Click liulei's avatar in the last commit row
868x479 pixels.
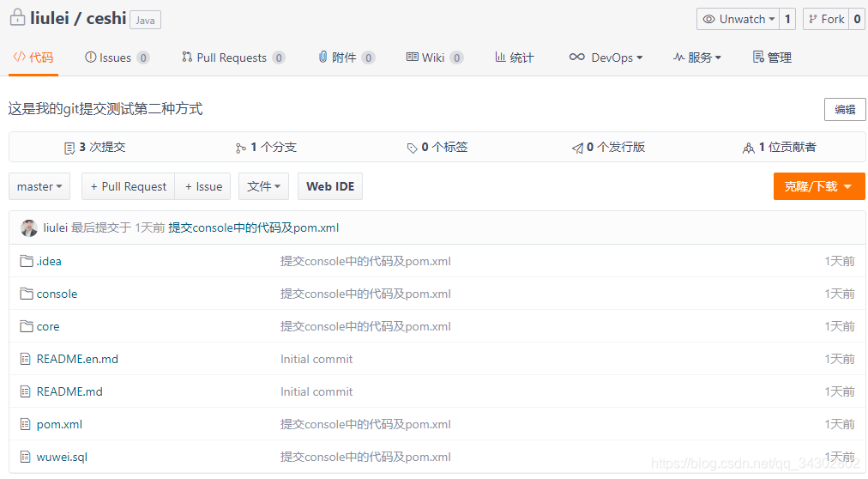(x=29, y=228)
